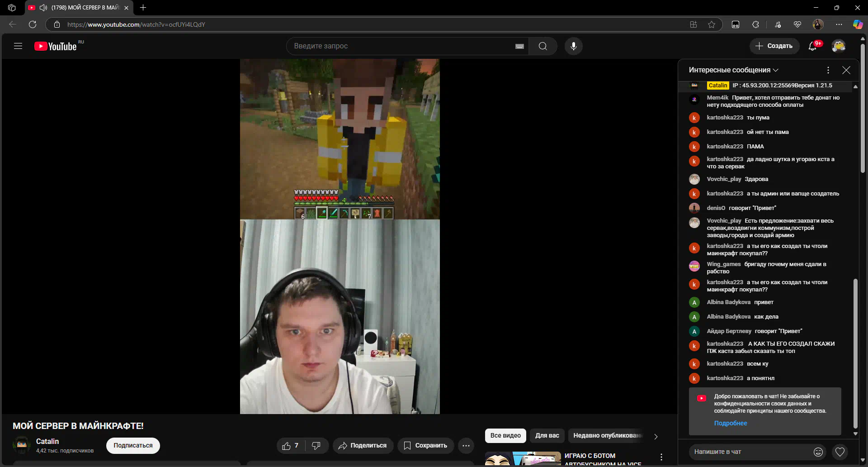Select the Для вас chip
The image size is (868, 467).
point(547,436)
